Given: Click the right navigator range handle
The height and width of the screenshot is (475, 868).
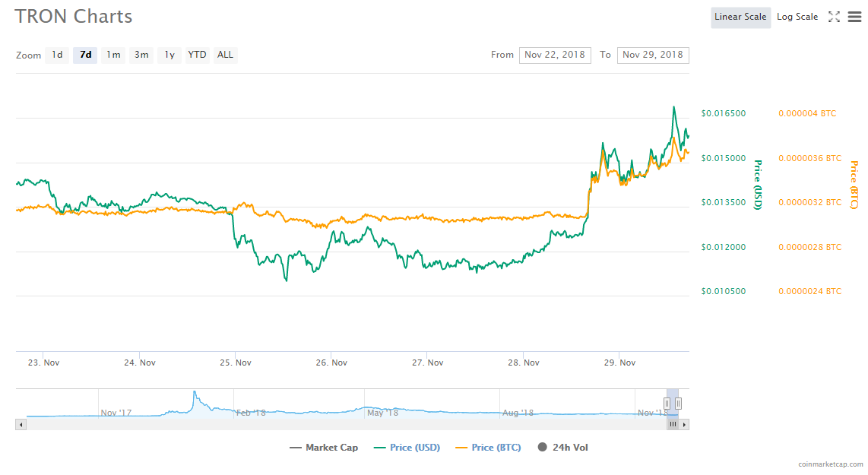Looking at the screenshot, I should 678,403.
